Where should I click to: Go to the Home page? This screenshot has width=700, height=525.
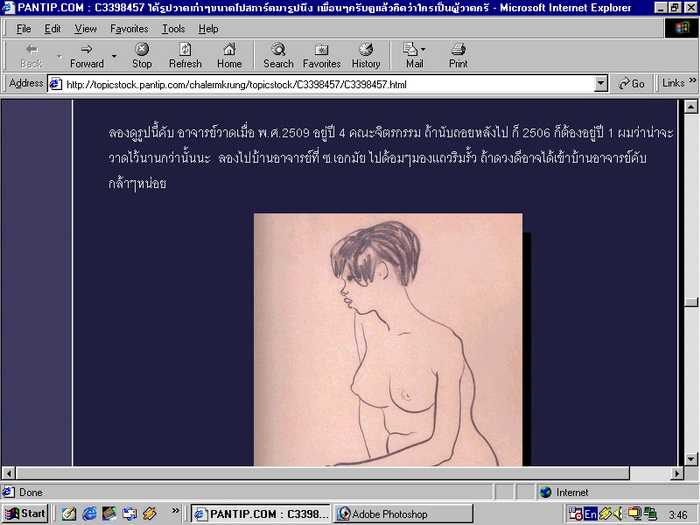(x=229, y=56)
